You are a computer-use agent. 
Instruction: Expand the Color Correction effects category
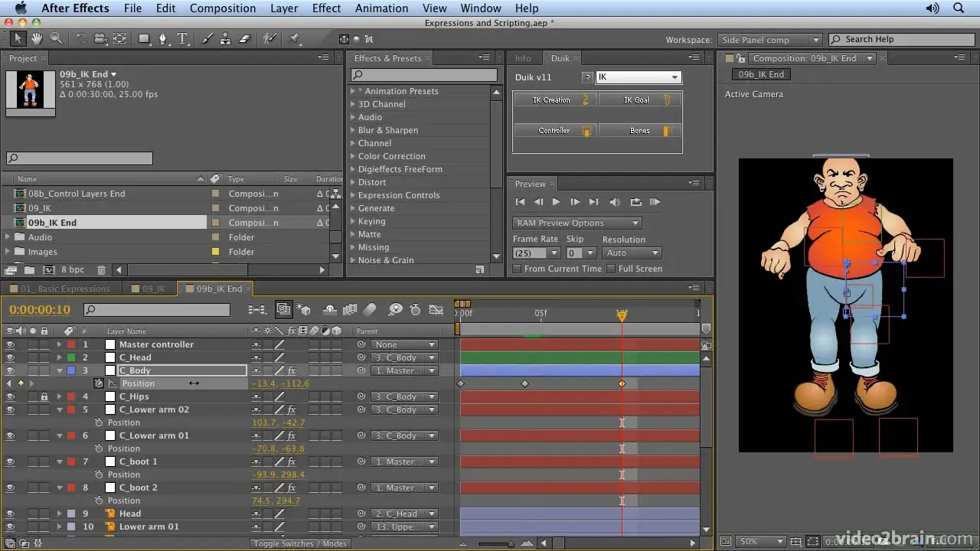pos(354,156)
